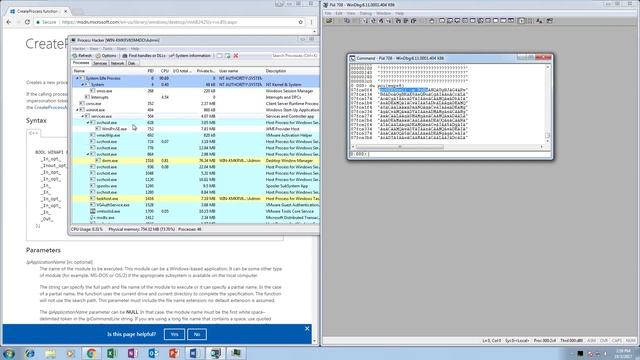Viewport: 640px width, 360px height.
Task: Collapse the services.exe tree node
Action: click(x=82, y=116)
